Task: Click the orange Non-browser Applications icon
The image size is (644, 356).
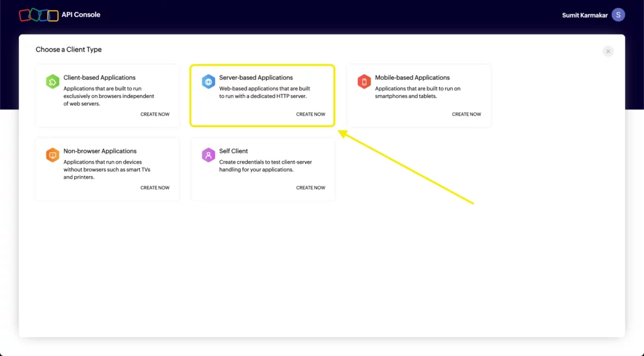Action: [53, 155]
